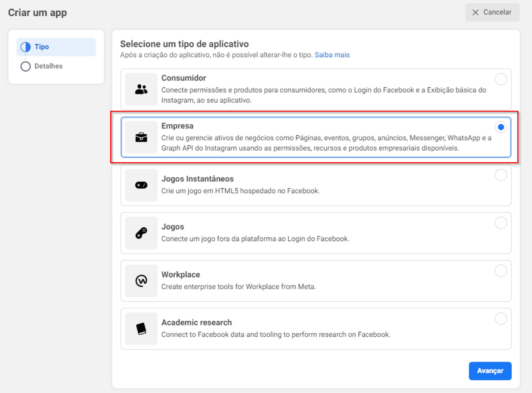Image resolution: width=532 pixels, height=393 pixels.
Task: Open the Saiba mais link
Action: tap(332, 55)
